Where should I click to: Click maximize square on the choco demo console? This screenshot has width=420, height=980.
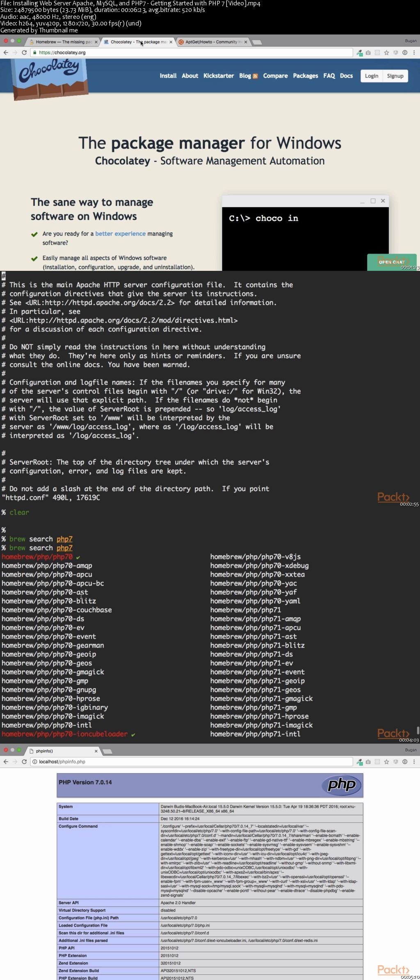pyautogui.click(x=373, y=201)
